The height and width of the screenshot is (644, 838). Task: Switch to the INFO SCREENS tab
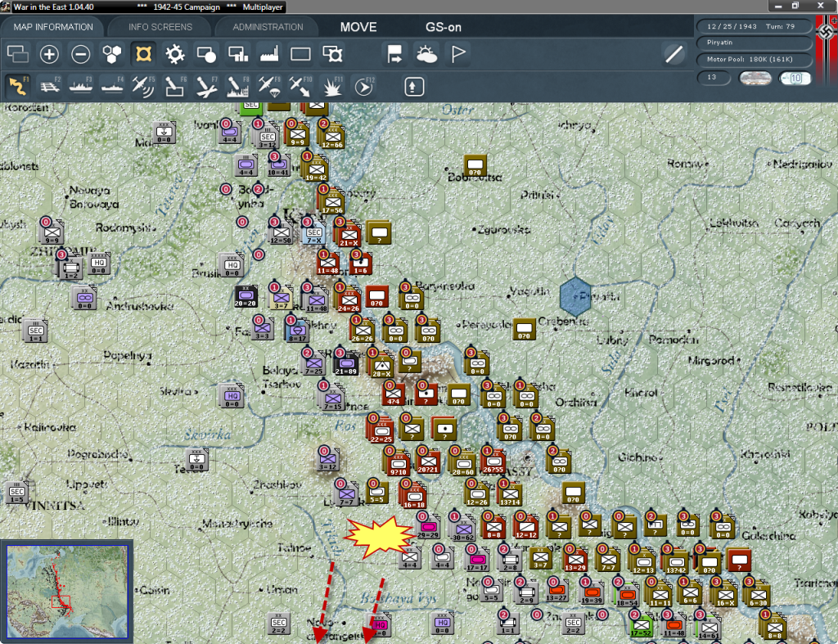160,27
